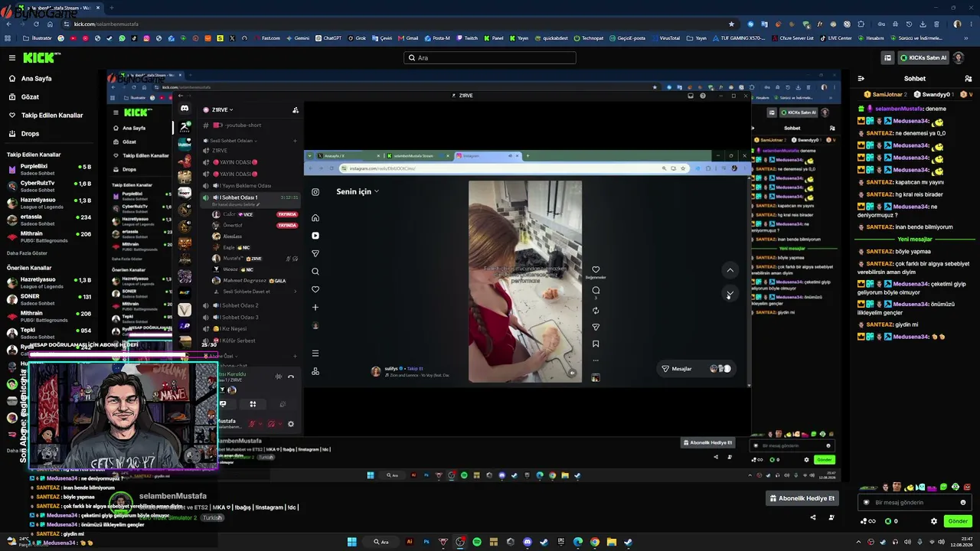This screenshot has height=551, width=980.
Task: Open the VirusTotal bookmark
Action: pos(665,37)
